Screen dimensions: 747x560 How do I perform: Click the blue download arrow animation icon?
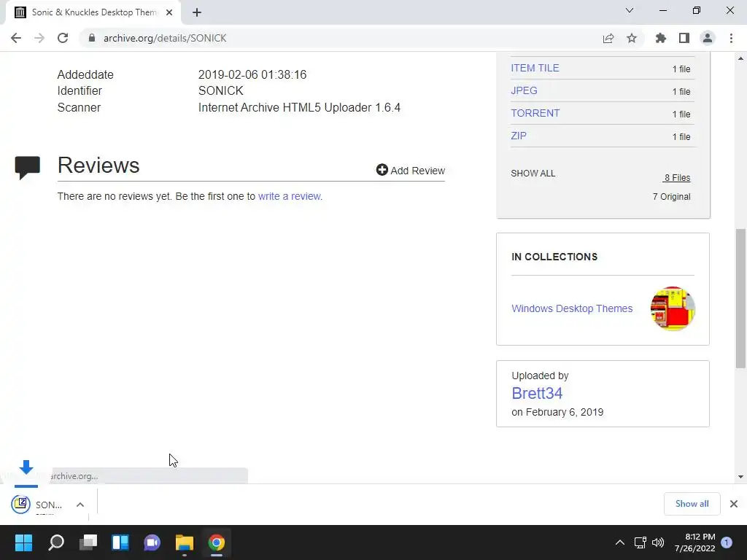coord(26,467)
